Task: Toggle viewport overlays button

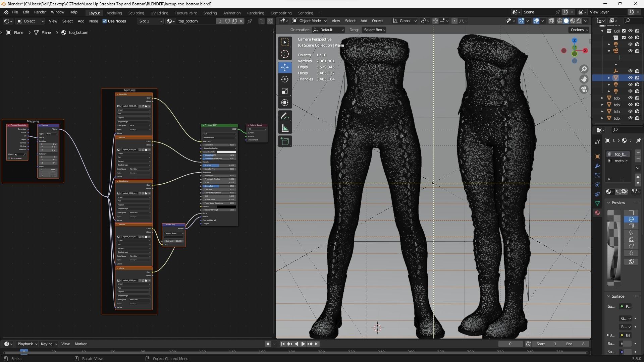Action: click(536, 21)
